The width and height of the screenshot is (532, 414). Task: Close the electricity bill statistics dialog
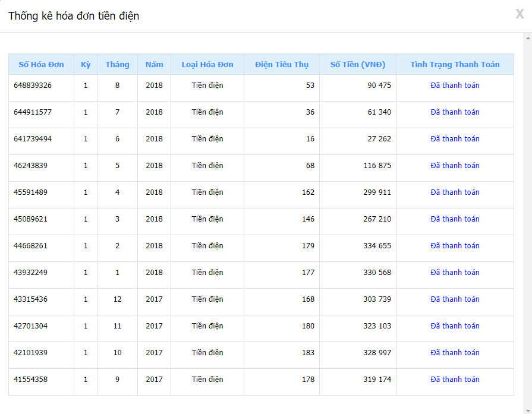[x=520, y=14]
